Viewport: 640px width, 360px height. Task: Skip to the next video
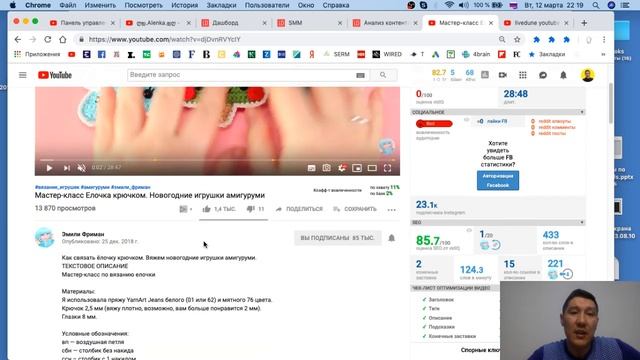(x=67, y=168)
